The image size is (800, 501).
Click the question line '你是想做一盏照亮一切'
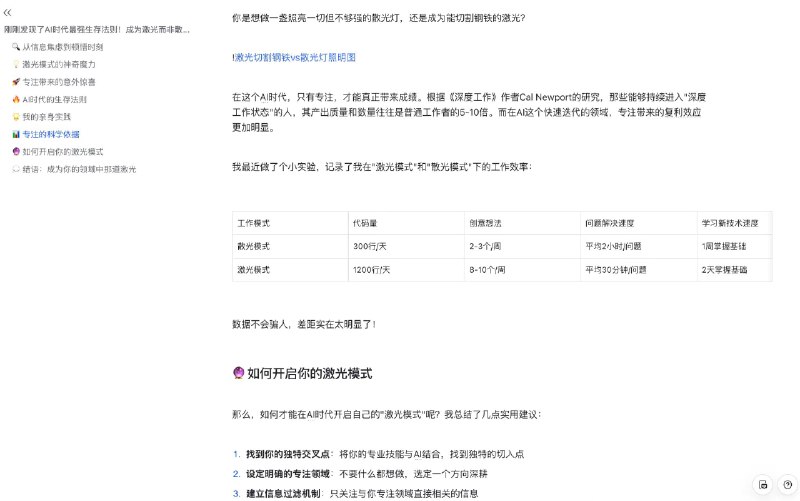point(379,18)
